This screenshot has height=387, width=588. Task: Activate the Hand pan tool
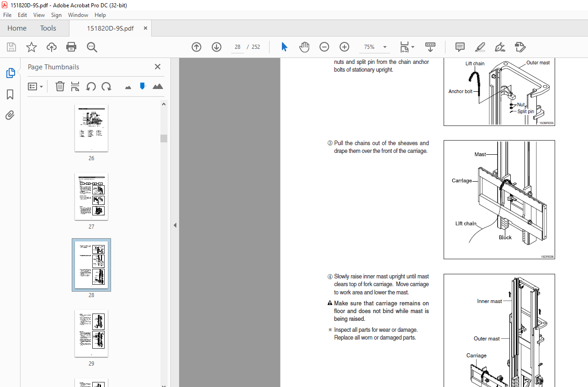coord(304,47)
